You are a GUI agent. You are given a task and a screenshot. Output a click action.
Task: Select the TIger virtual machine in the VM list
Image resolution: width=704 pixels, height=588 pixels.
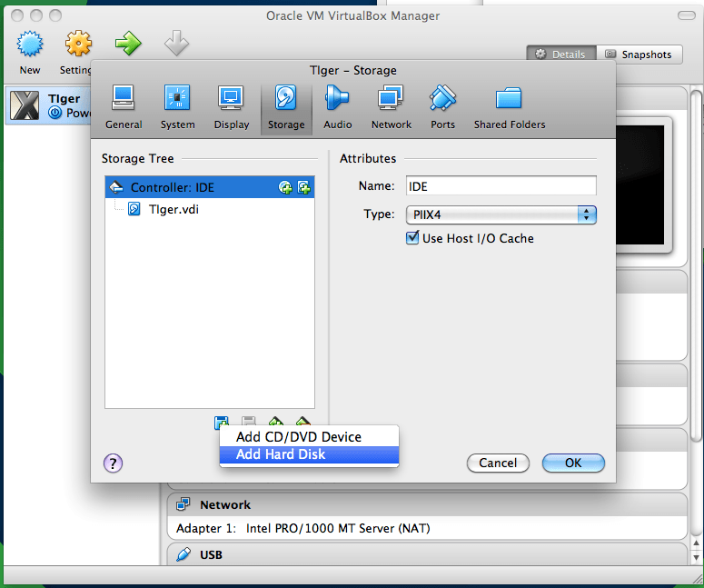47,105
